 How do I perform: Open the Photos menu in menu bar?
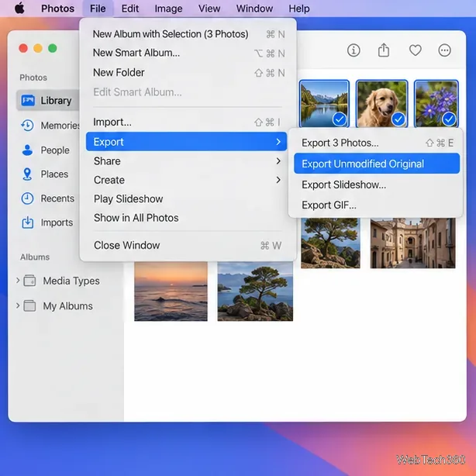click(x=57, y=9)
